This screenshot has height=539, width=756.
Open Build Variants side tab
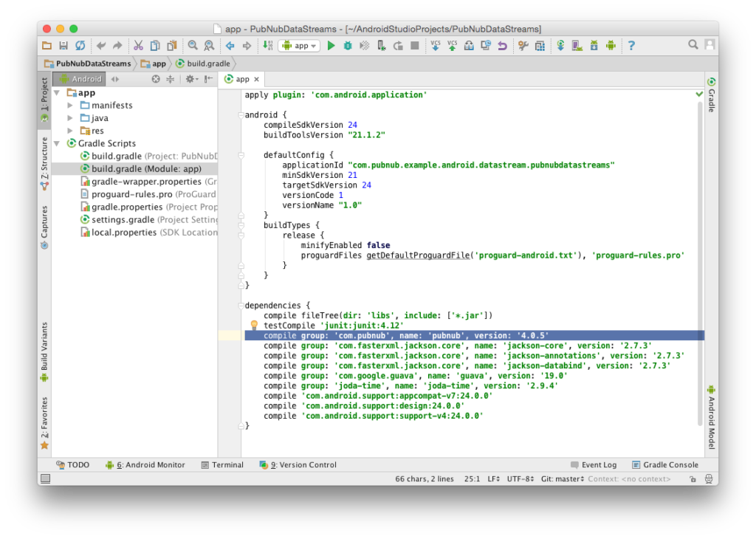pyautogui.click(x=44, y=352)
